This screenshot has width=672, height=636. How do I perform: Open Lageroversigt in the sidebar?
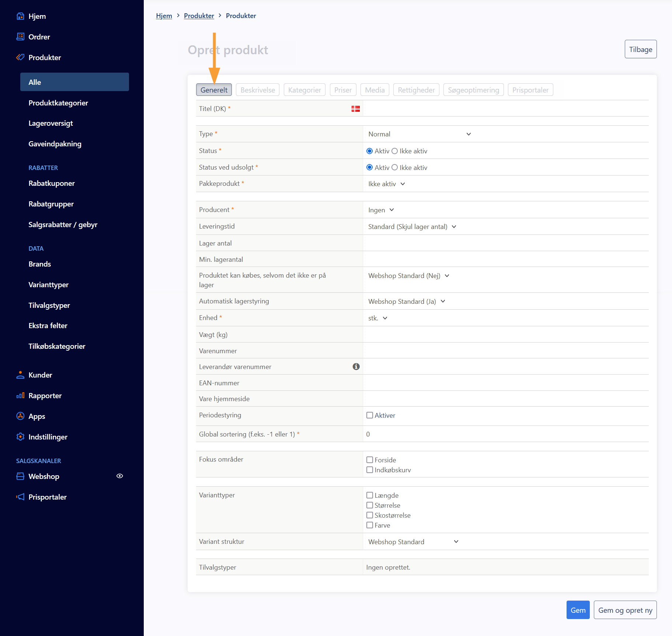pyautogui.click(x=51, y=123)
